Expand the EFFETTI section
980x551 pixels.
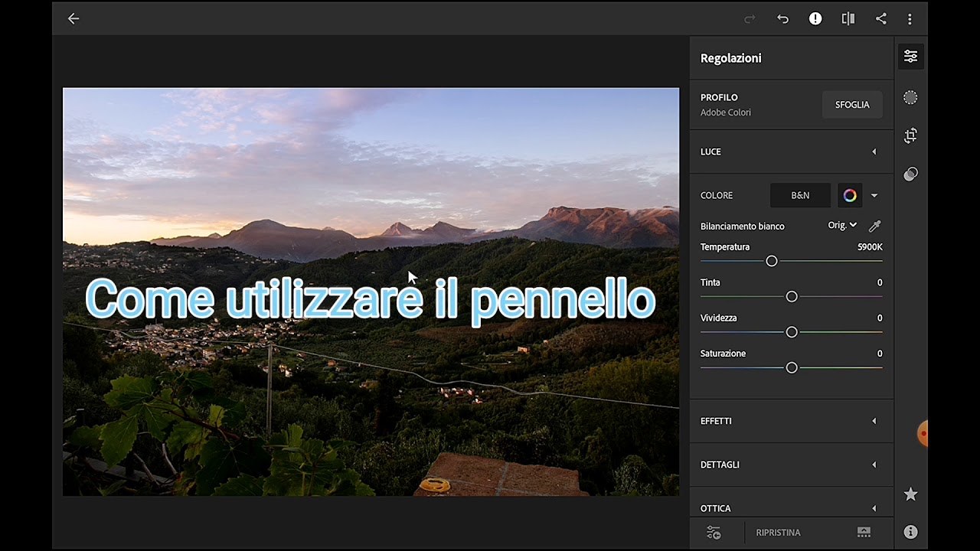pos(792,421)
